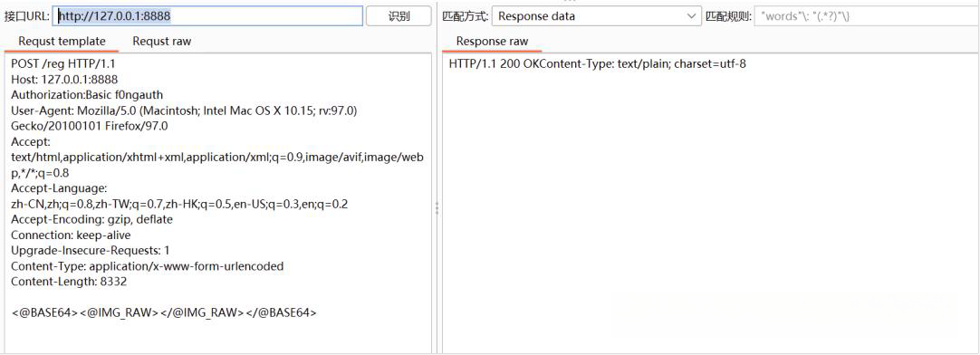980x355 pixels.
Task: Click the 接口URL label
Action: [x=27, y=16]
